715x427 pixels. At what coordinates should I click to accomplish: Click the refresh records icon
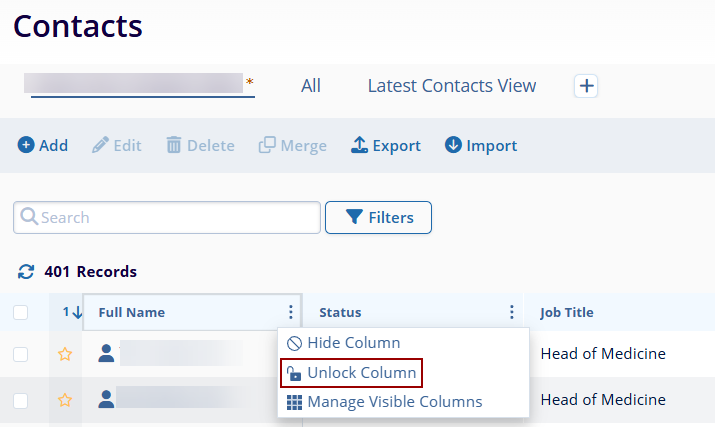(x=26, y=271)
